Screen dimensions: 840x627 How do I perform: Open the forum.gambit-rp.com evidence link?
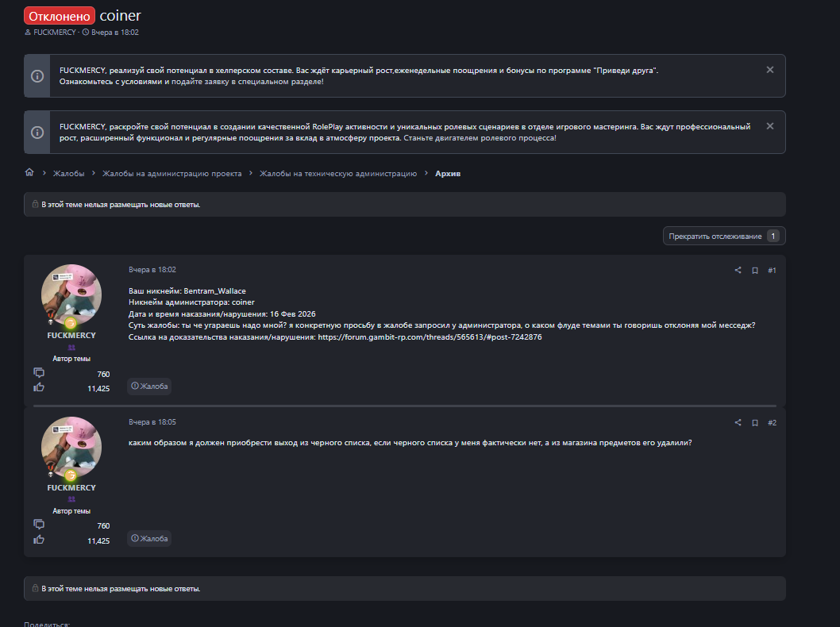pyautogui.click(x=430, y=337)
